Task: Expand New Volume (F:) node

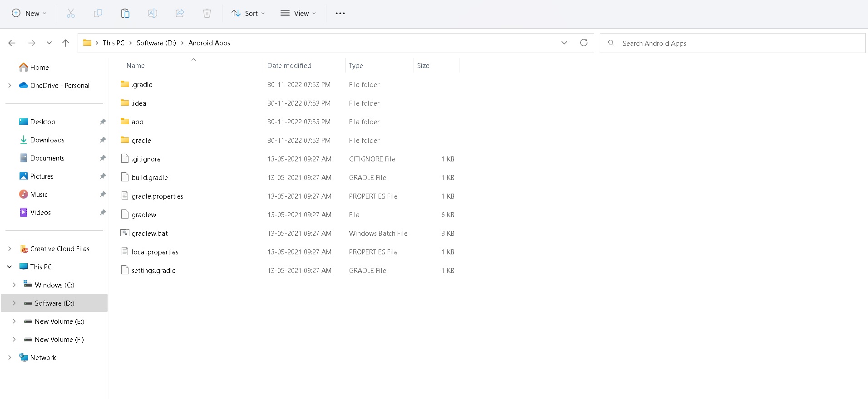Action: point(14,339)
